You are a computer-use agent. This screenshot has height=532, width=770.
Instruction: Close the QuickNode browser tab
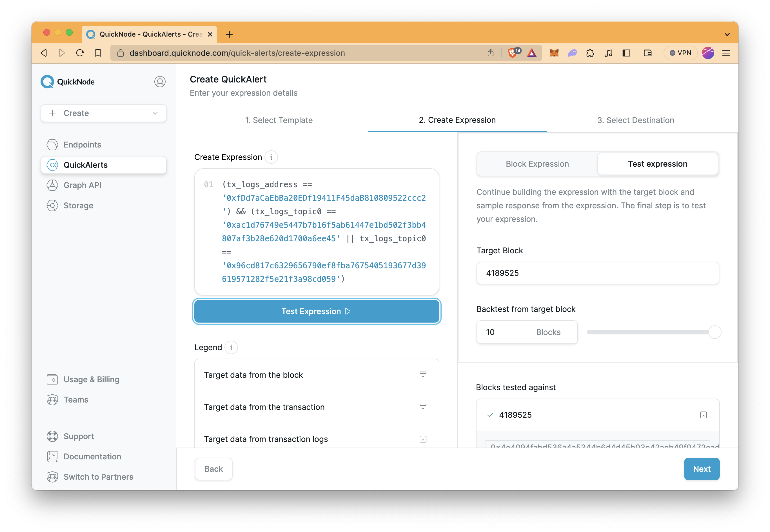point(210,34)
